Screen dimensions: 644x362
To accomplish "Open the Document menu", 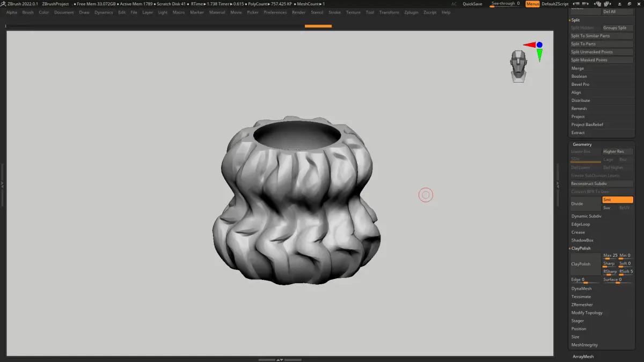I will click(64, 12).
